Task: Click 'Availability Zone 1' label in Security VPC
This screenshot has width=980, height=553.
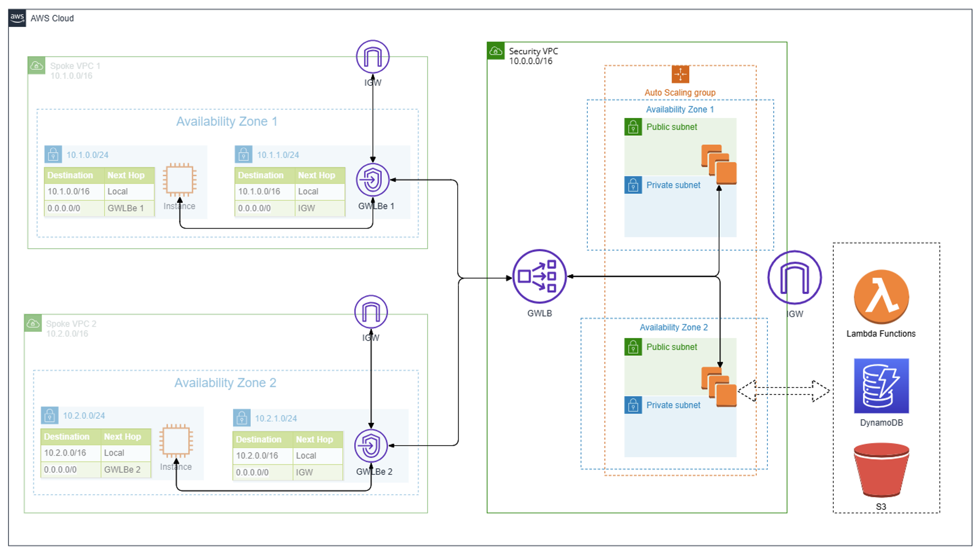Action: 680,110
